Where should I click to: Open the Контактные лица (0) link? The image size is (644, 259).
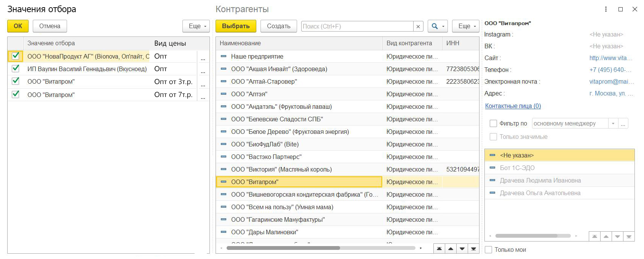coord(513,106)
